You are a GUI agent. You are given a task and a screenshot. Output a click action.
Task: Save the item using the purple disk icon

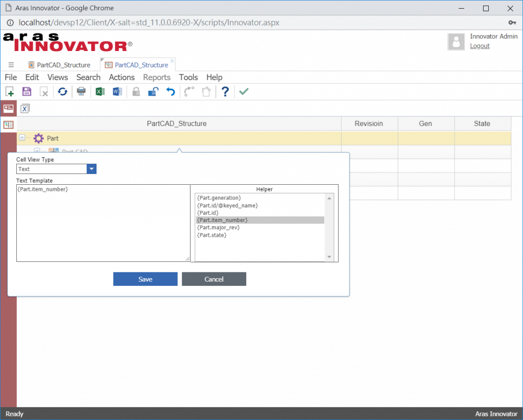pyautogui.click(x=27, y=91)
